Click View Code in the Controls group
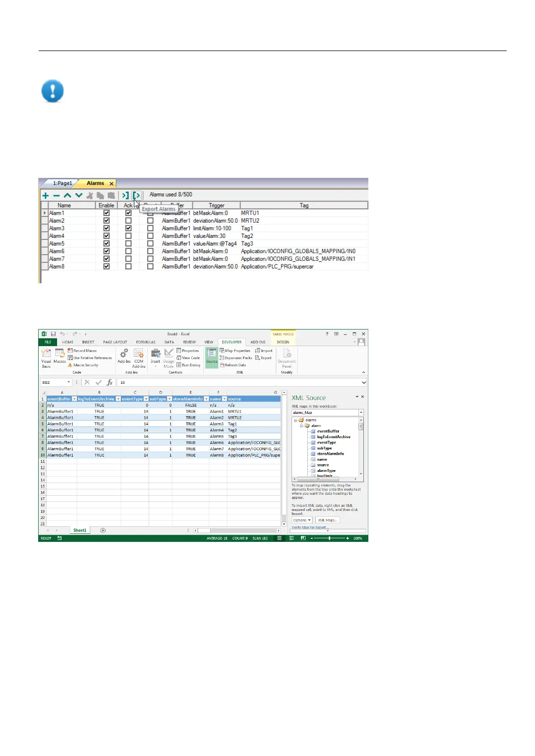 (x=188, y=358)
